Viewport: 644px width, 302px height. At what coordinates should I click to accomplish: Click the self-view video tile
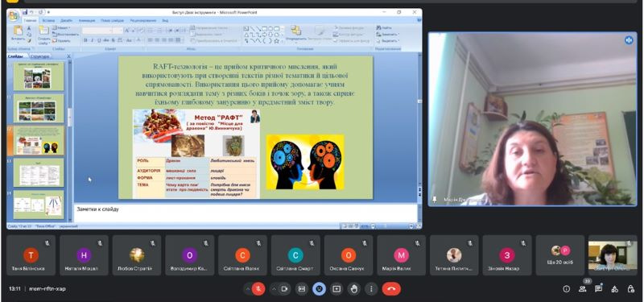click(613, 255)
